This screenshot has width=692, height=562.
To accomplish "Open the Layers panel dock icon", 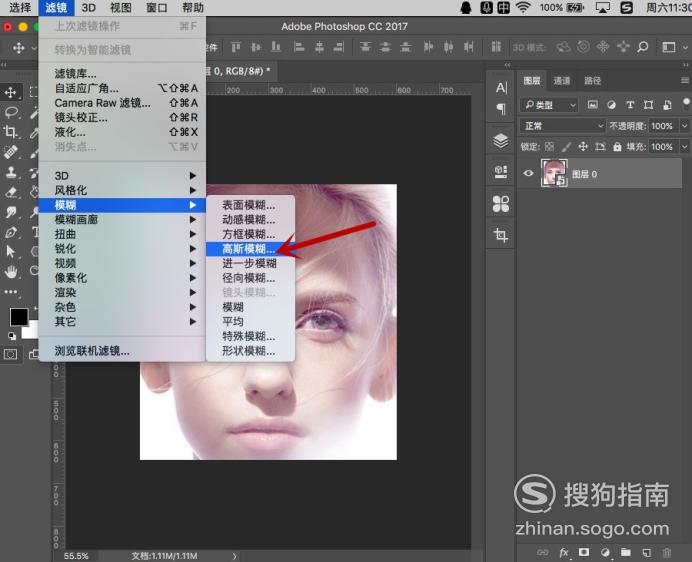I will [x=500, y=141].
